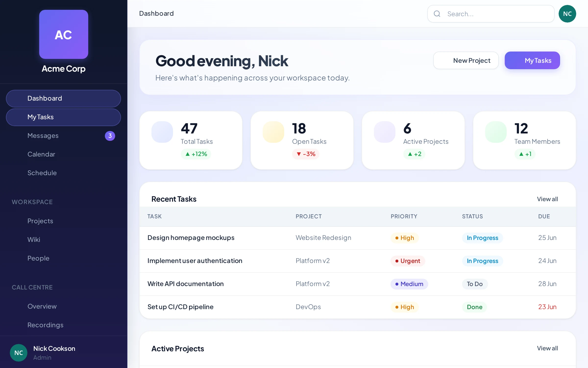Open the Open Tasks 18 card
The height and width of the screenshot is (368, 588).
[x=302, y=140]
